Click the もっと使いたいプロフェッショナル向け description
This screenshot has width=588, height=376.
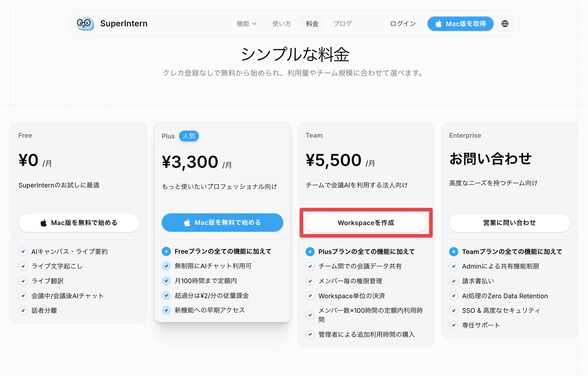pyautogui.click(x=220, y=187)
